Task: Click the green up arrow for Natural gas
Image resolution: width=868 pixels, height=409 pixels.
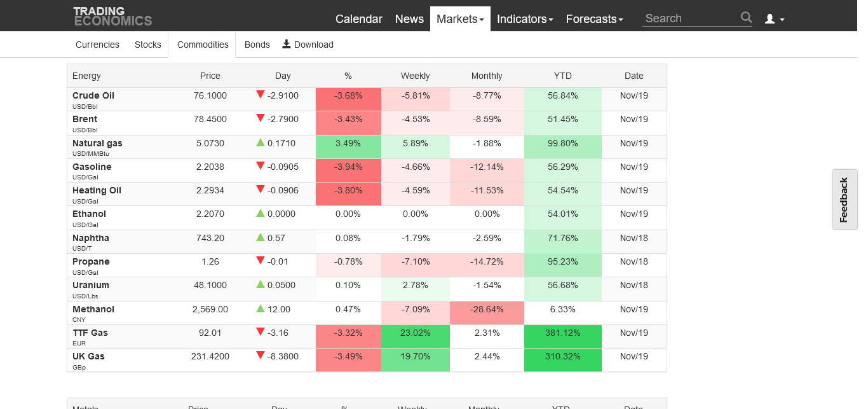Action: (260, 142)
